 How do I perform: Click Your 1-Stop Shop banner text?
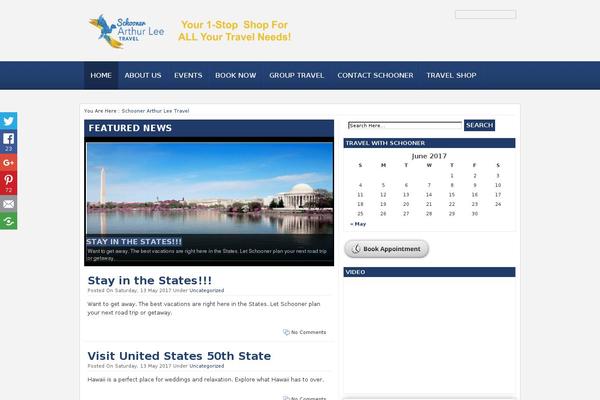click(x=235, y=31)
